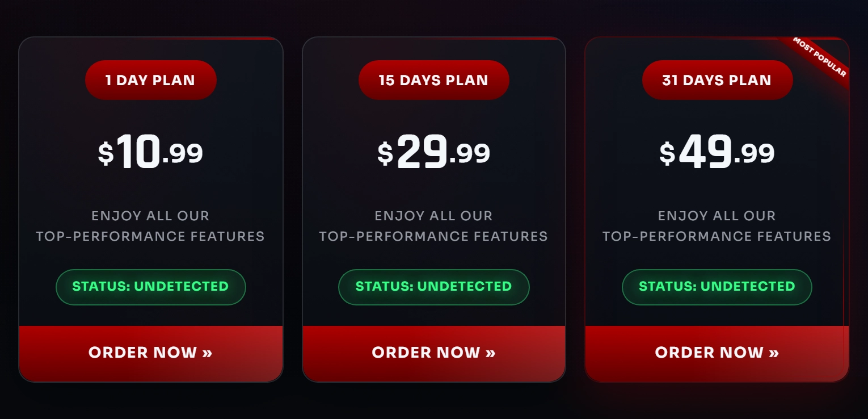Click the $49.99 price
The image size is (868, 419).
pyautogui.click(x=717, y=152)
